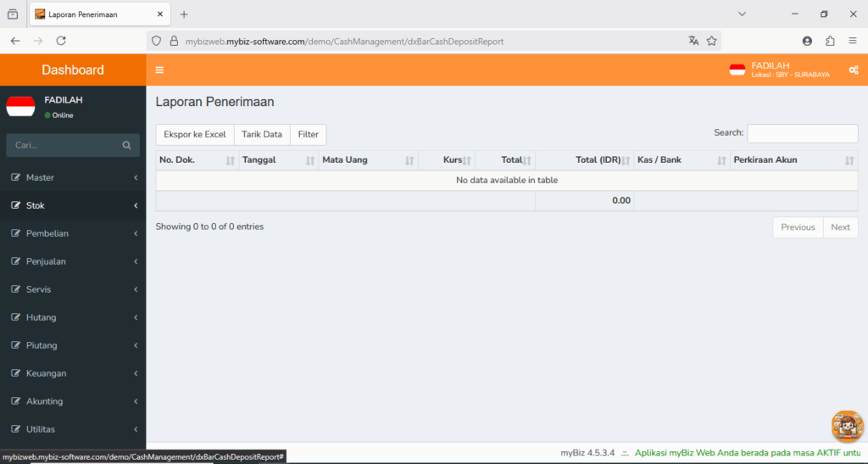This screenshot has height=464, width=868.
Task: Sort by Perkiraan Akun column arrows
Action: [849, 160]
